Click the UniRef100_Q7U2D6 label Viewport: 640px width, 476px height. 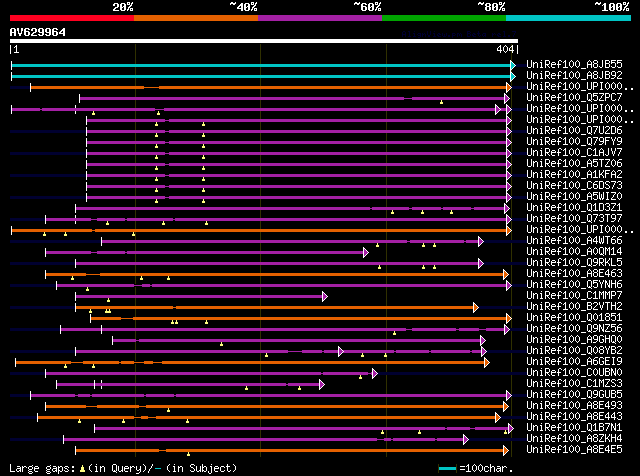(x=574, y=131)
